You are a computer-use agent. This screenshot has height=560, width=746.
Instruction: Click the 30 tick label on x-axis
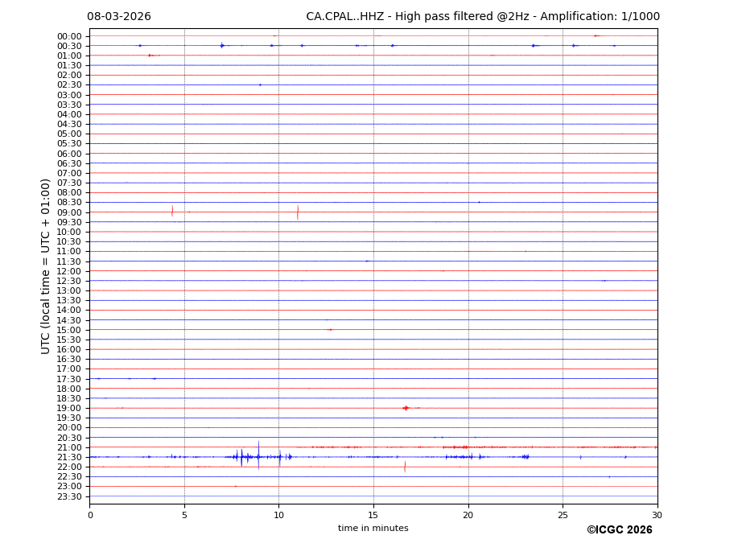pos(657,515)
